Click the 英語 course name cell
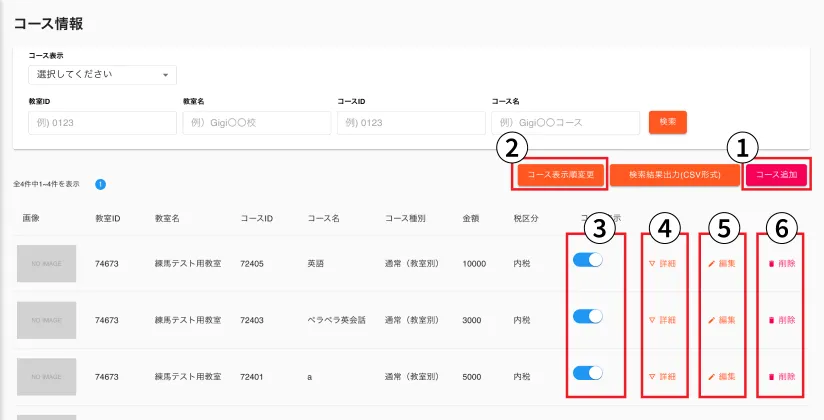This screenshot has height=420, width=824. click(316, 263)
